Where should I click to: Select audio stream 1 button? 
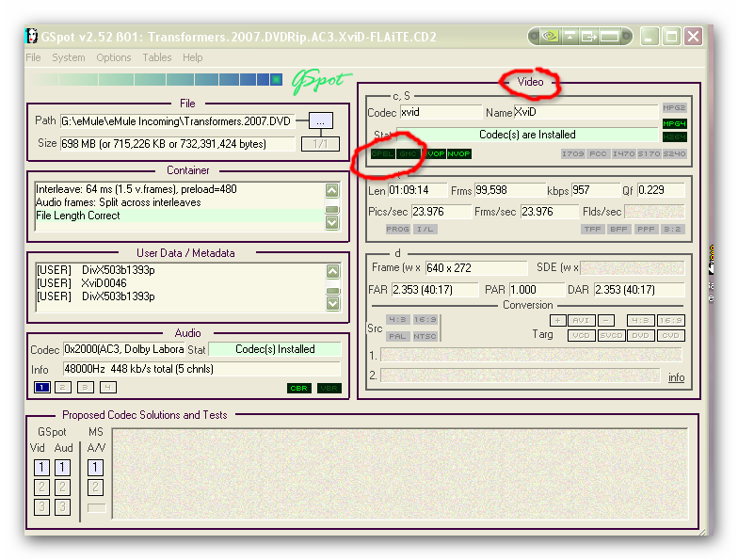41,388
